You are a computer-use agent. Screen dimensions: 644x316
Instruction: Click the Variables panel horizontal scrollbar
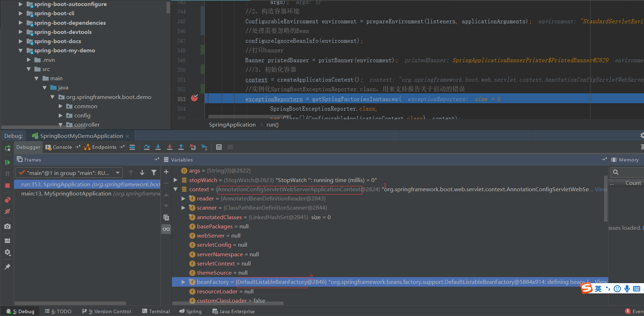(x=228, y=303)
